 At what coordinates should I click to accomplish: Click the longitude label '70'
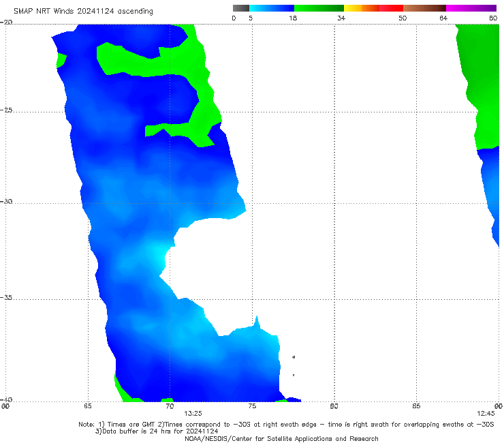point(170,406)
